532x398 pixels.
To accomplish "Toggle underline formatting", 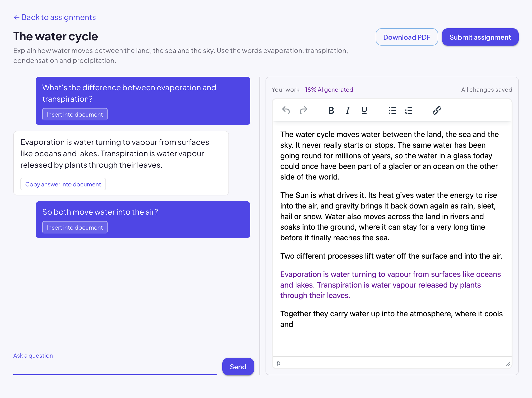I will click(364, 110).
